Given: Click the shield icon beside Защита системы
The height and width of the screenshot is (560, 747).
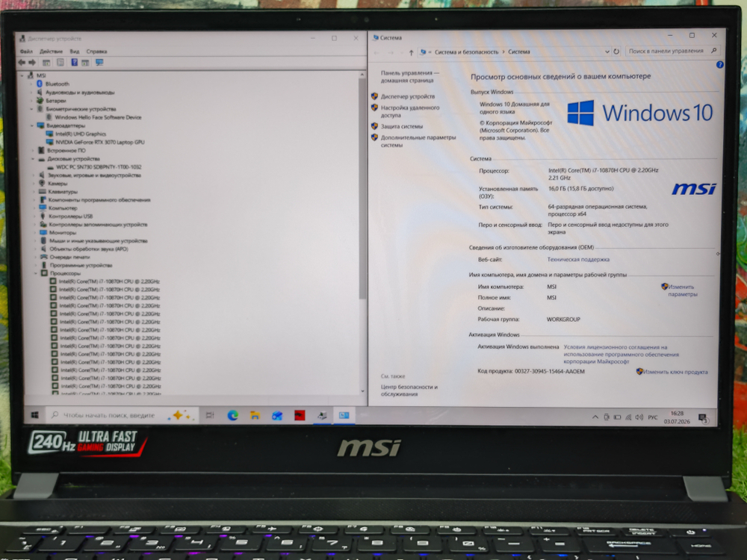Looking at the screenshot, I should coord(374,126).
